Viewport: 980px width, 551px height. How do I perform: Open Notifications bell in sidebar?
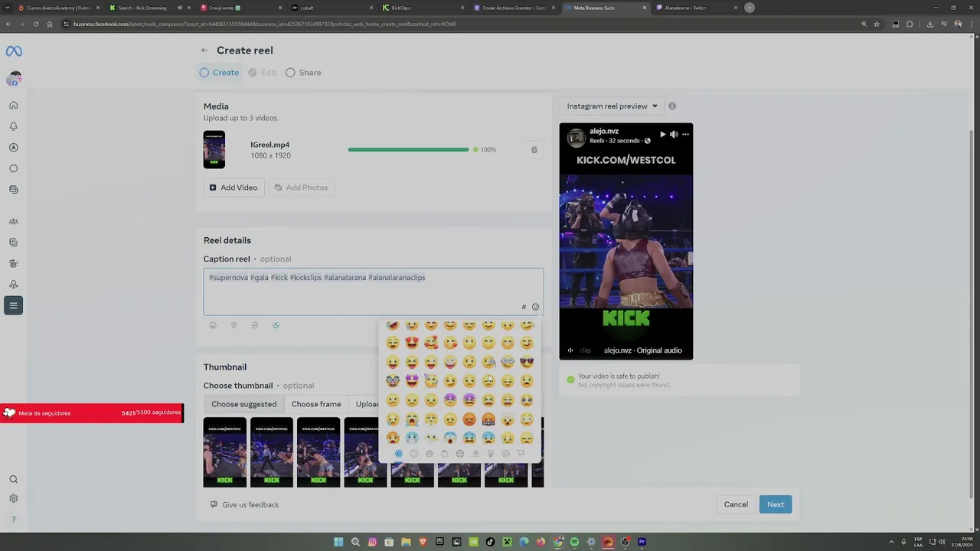click(13, 126)
